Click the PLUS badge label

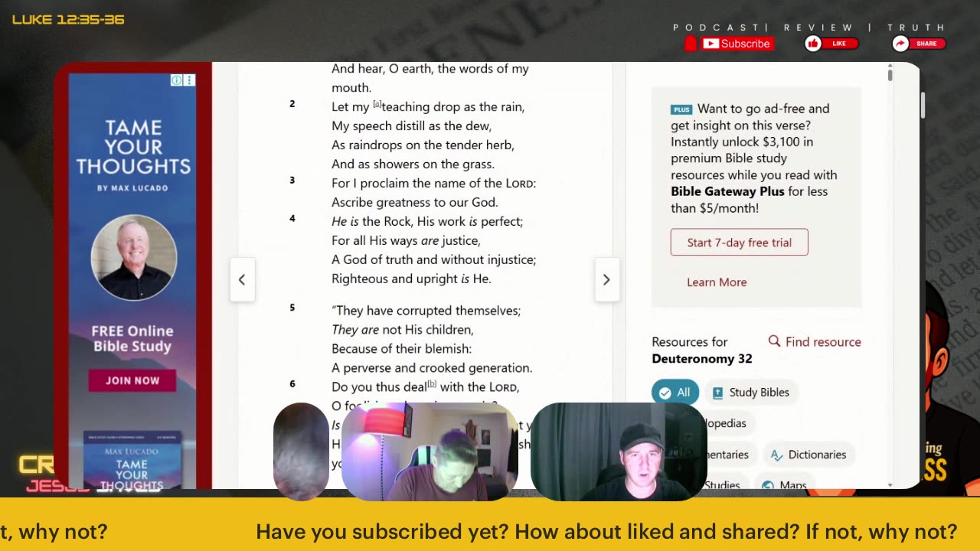[681, 109]
